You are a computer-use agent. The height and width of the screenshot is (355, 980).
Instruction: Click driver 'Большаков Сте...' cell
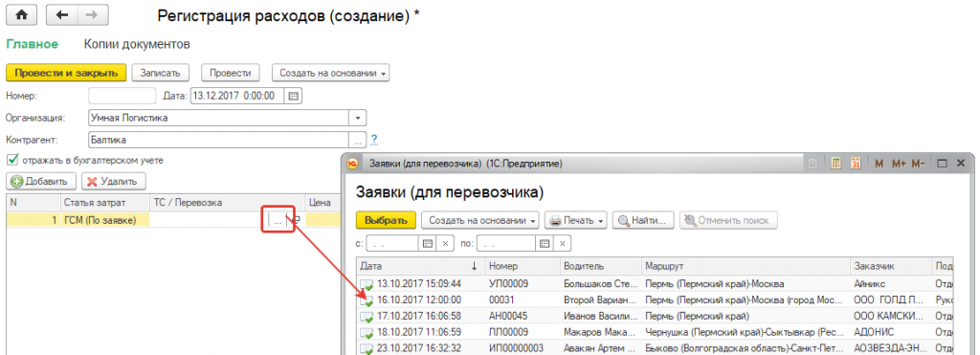coord(601,284)
